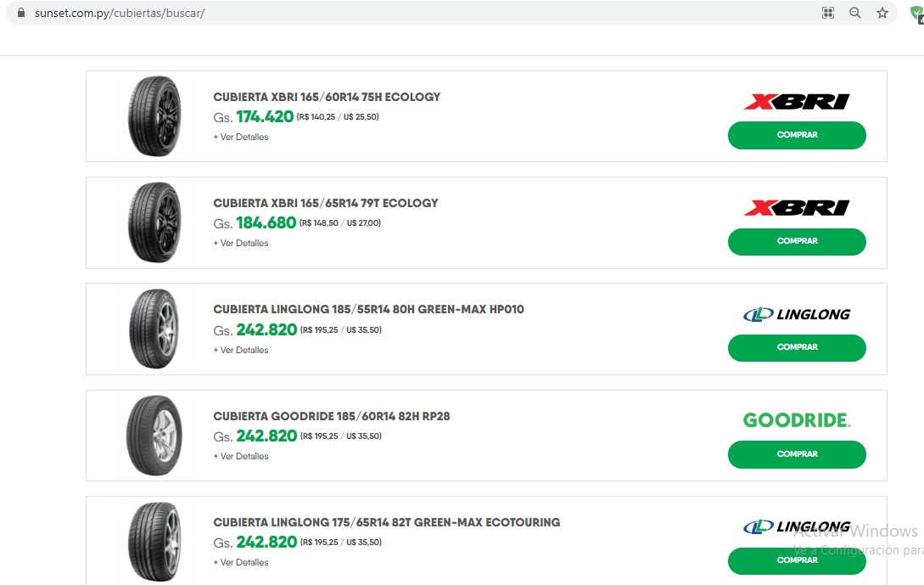The height and width of the screenshot is (585, 924).
Task: Bookmark this page with the star icon
Action: [882, 13]
